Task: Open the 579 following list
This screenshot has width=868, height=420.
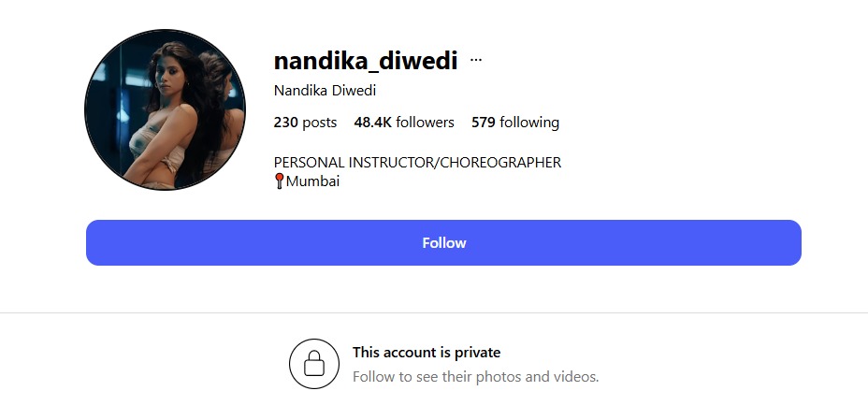Action: [515, 123]
